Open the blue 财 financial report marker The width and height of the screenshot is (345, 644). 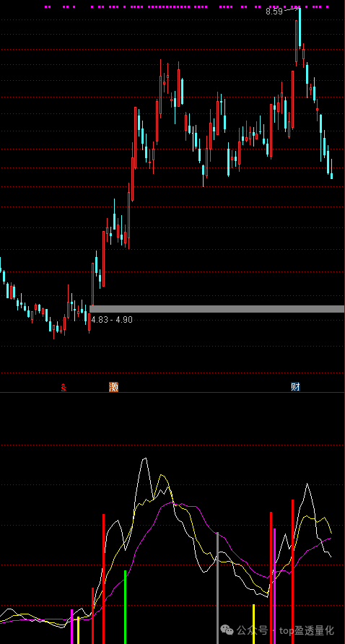tap(295, 387)
